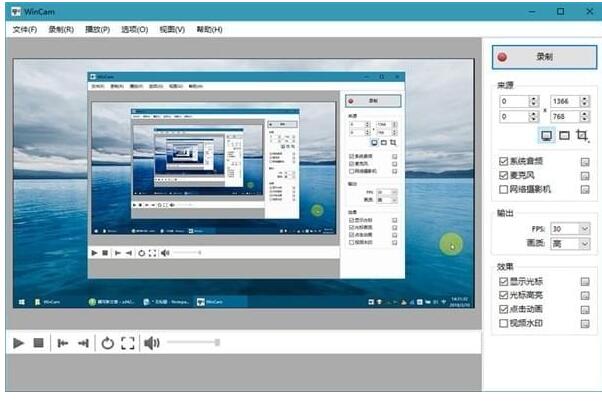Select the region crop capture icon
The image size is (602, 405).
click(x=582, y=135)
